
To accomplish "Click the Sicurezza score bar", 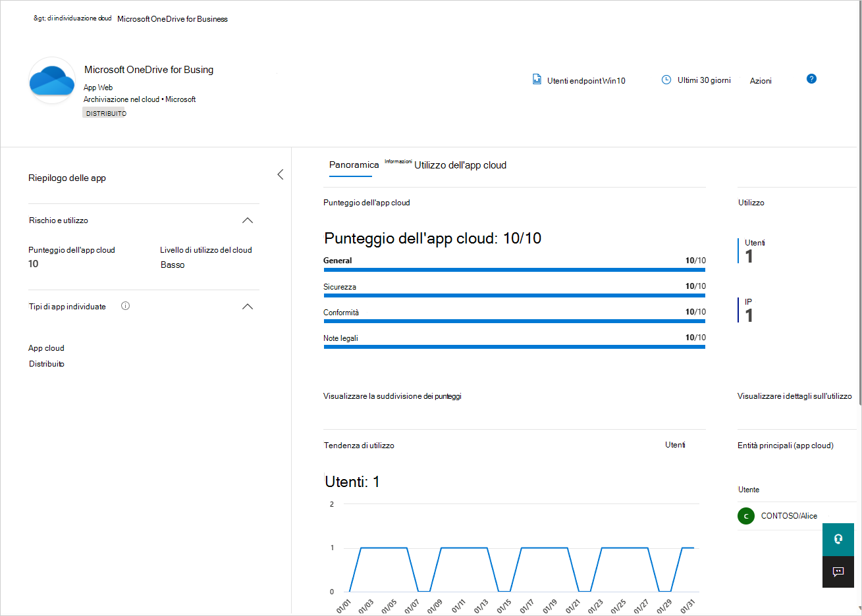I will tap(514, 295).
